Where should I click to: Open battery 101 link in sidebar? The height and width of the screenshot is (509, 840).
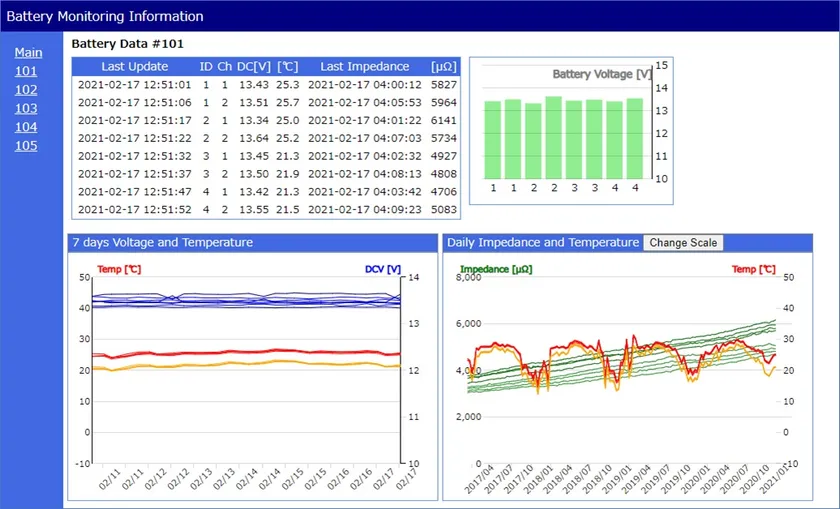click(26, 71)
